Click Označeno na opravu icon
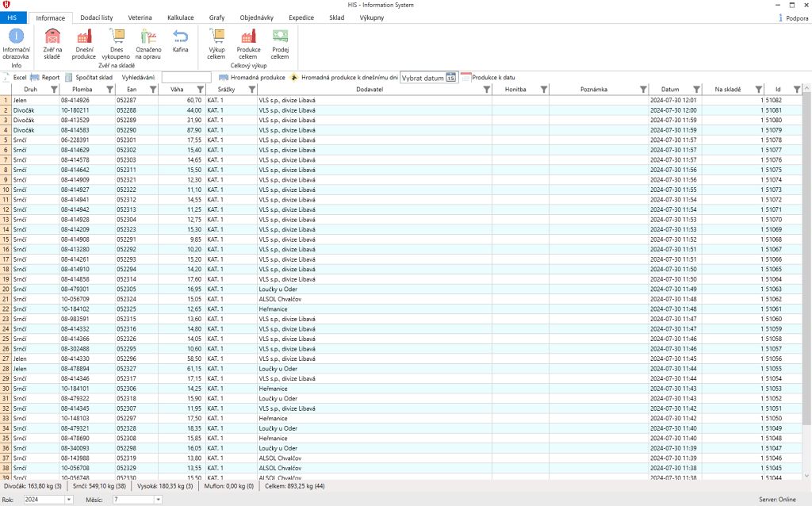 tap(148, 36)
